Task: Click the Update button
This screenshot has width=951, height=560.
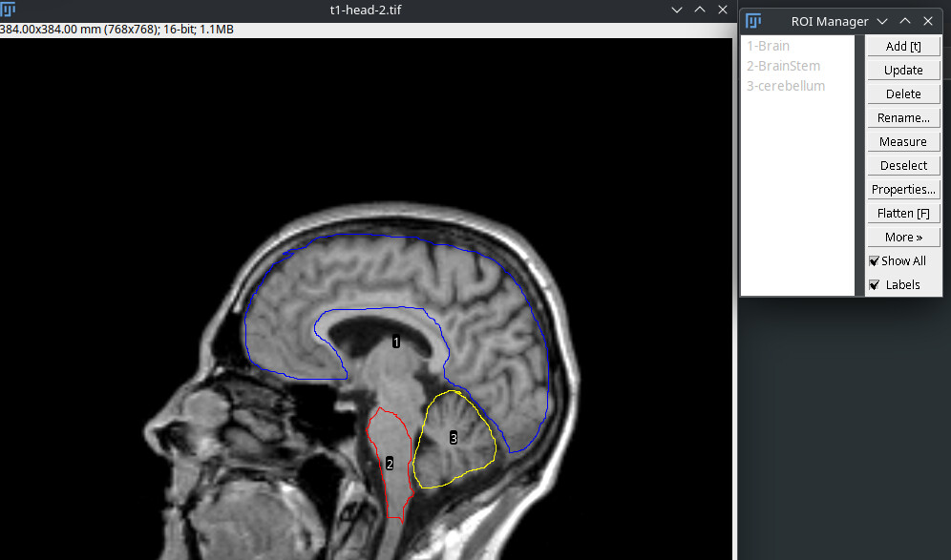Action: (902, 70)
